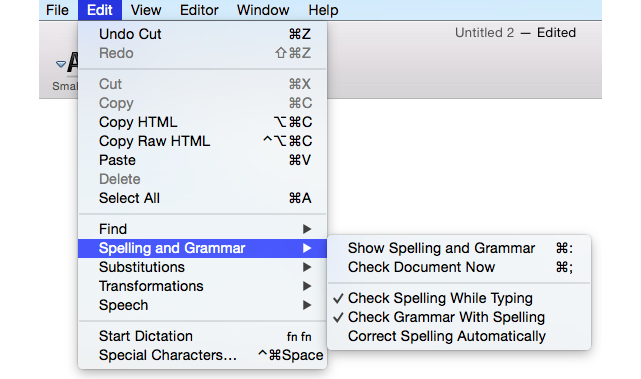Image resolution: width=641 pixels, height=379 pixels.
Task: Open the Transformations submenu
Action: click(202, 286)
